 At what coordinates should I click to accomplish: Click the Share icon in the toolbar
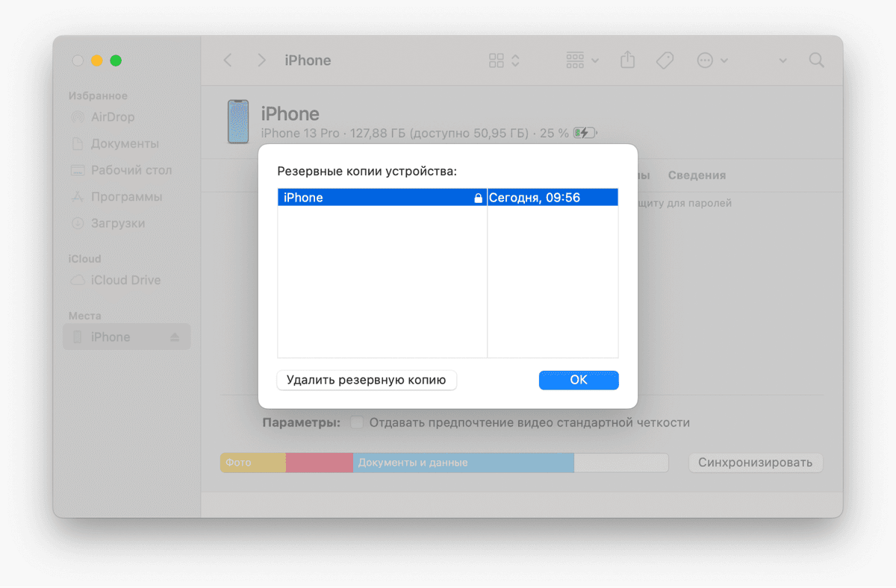(x=627, y=60)
